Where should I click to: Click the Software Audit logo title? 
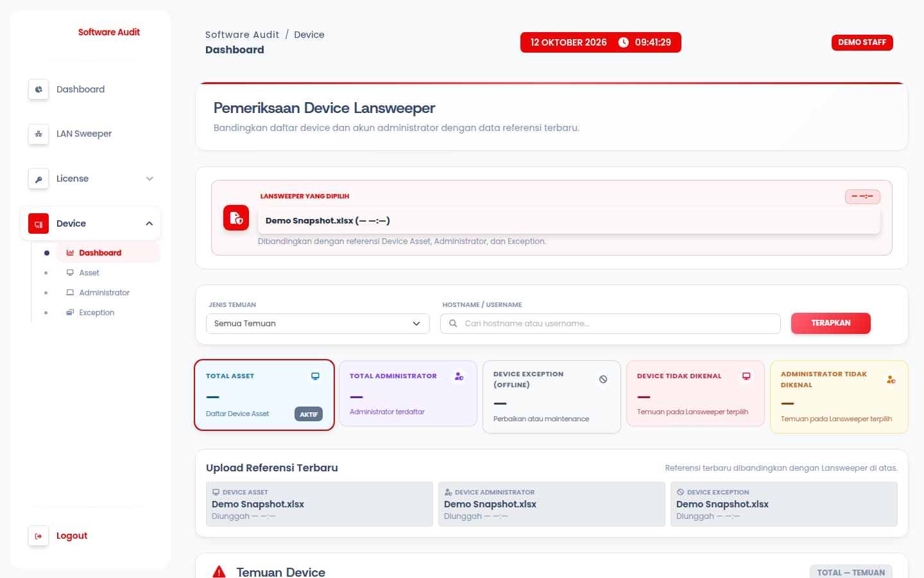109,32
